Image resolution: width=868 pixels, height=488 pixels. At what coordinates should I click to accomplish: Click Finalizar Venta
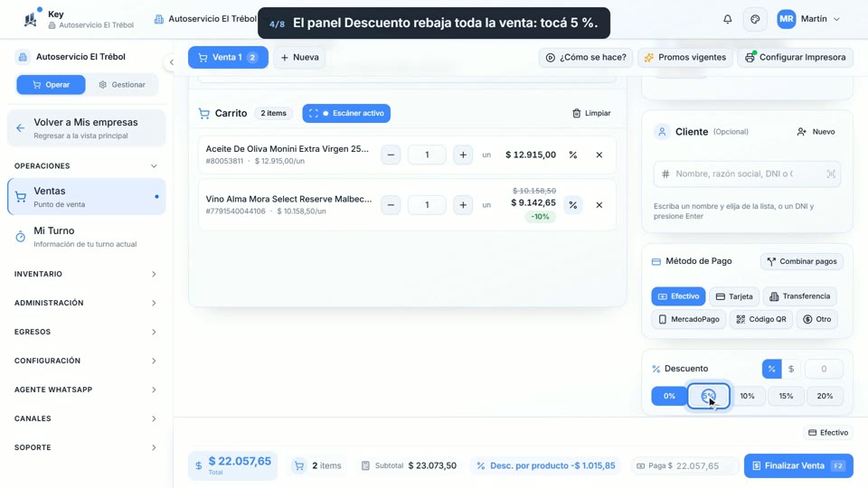point(798,466)
